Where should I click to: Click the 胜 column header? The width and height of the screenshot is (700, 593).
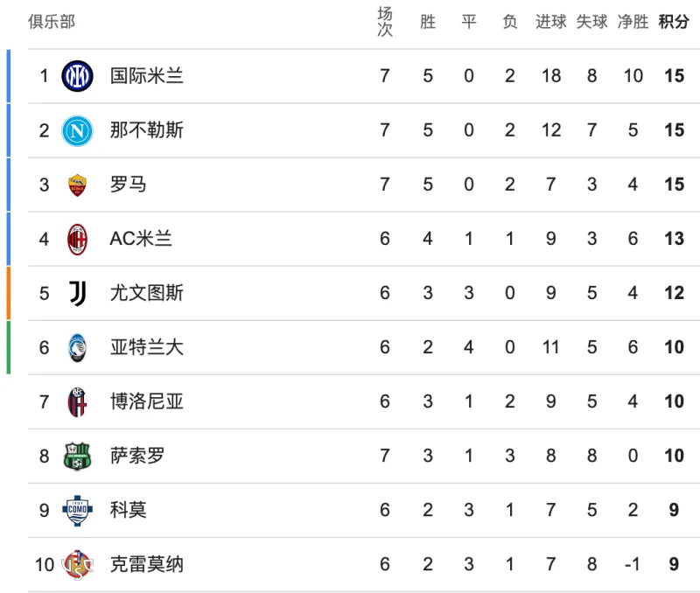(x=427, y=22)
